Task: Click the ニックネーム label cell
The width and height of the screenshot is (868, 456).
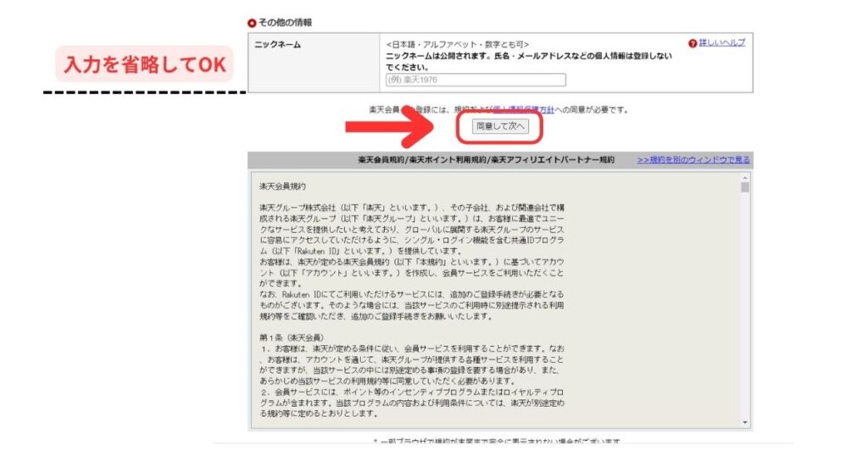Action: point(314,63)
